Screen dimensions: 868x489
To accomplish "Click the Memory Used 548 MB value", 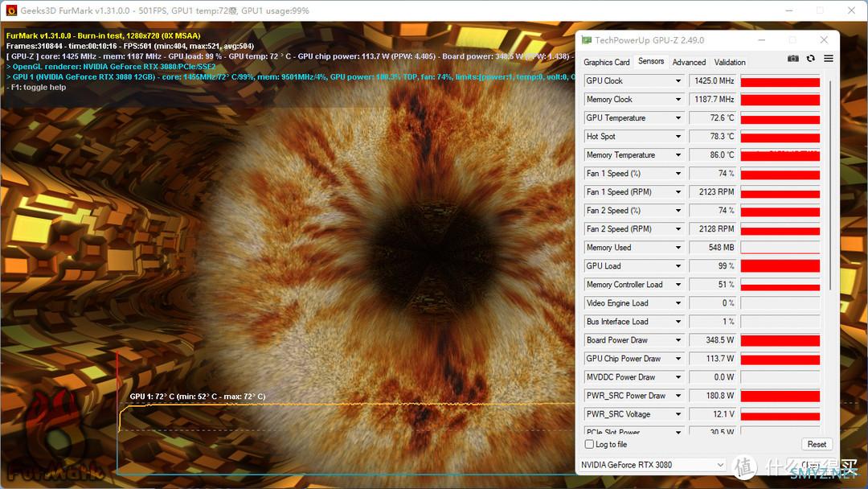I will coord(714,248).
